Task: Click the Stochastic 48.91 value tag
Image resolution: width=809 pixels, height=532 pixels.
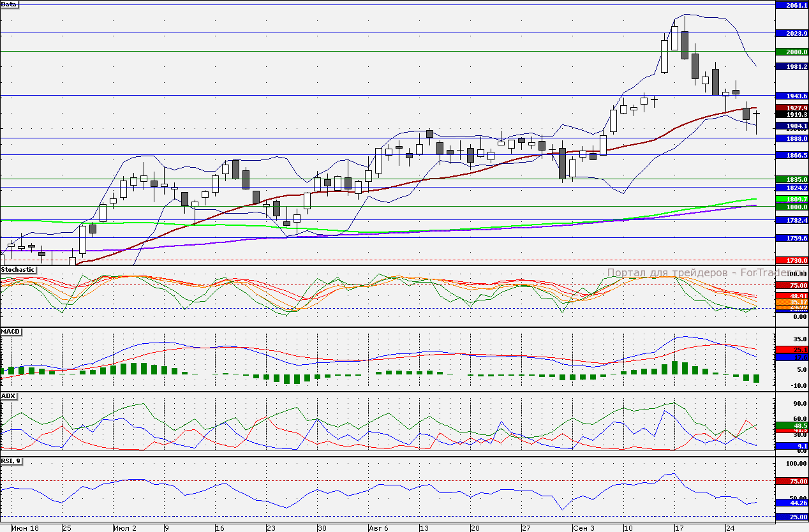Action: 792,296
